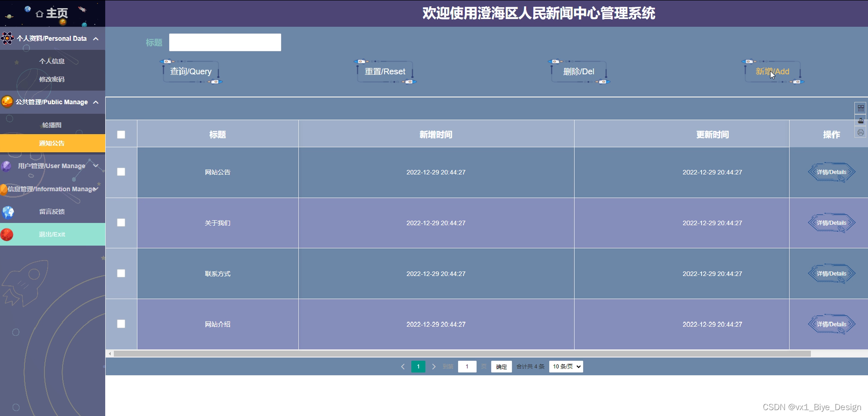Screen dimensions: 868x416
Task: Open the table column filter icon
Action: pos(860,108)
